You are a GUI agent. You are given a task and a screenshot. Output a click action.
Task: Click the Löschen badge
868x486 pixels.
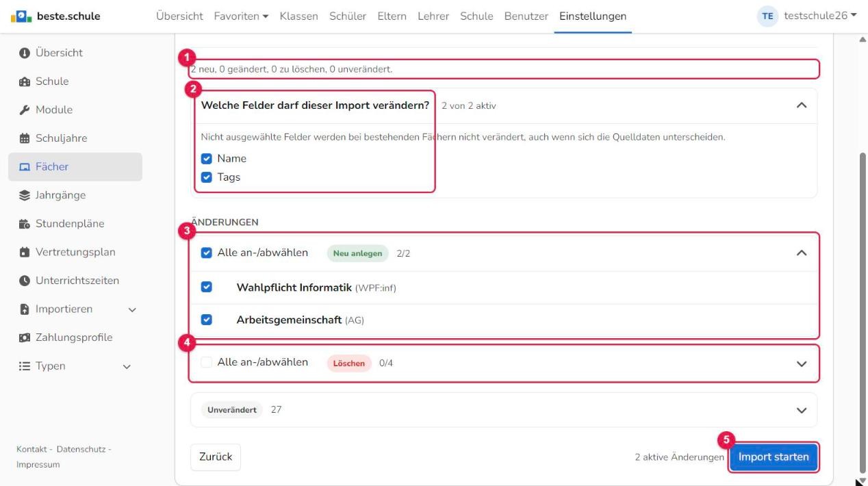click(x=349, y=363)
